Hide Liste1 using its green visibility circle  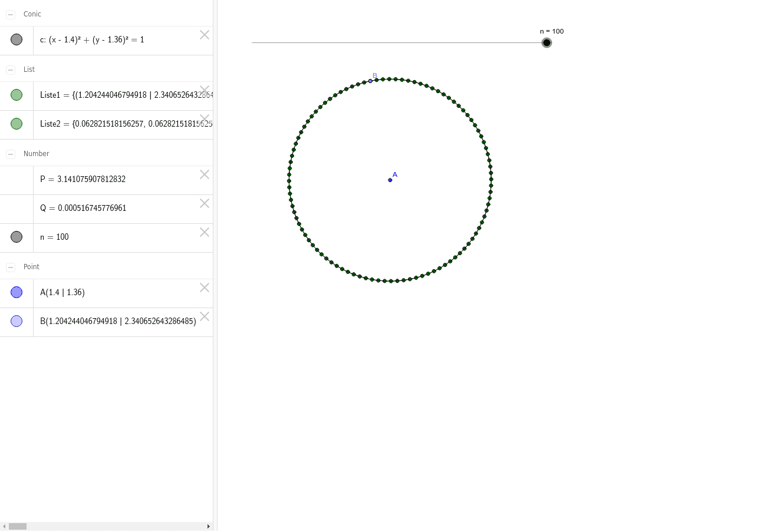click(17, 95)
